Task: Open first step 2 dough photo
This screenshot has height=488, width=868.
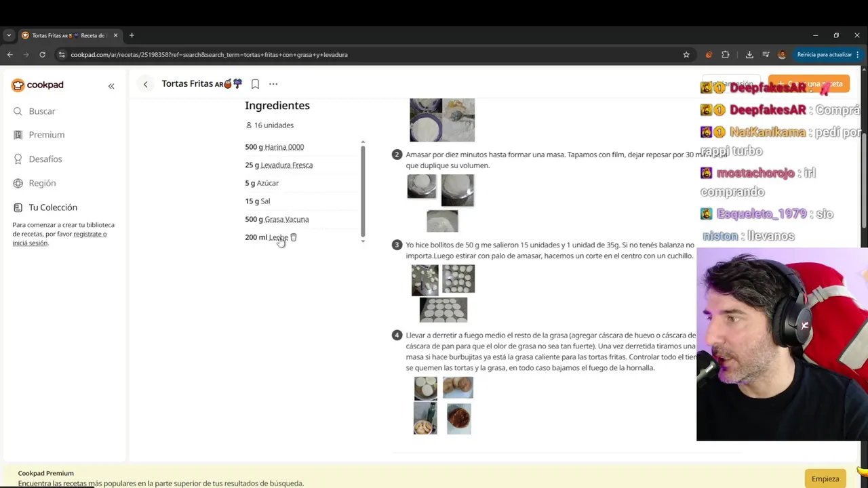Action: click(422, 186)
